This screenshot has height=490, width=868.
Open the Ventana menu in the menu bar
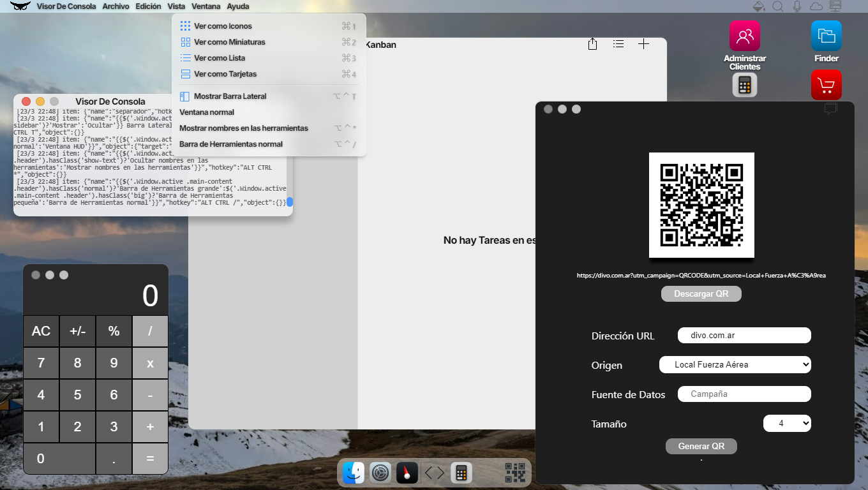coord(206,6)
